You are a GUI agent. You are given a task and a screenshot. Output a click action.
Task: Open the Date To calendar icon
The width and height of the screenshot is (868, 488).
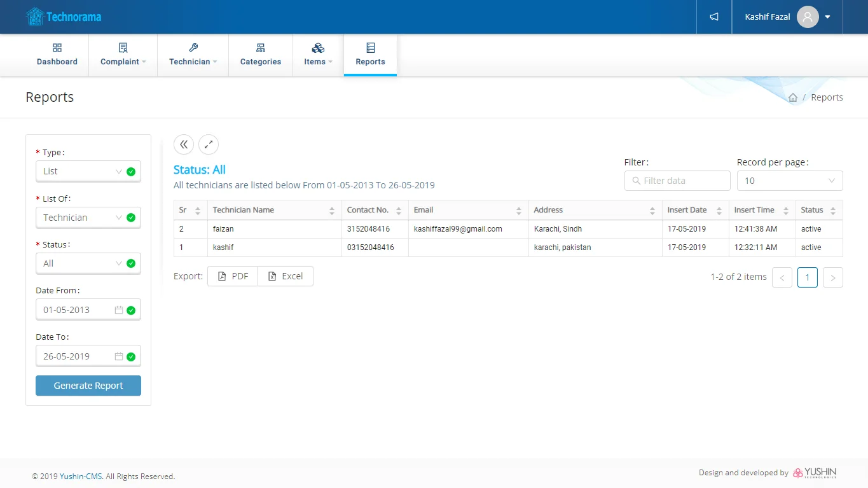pos(118,356)
